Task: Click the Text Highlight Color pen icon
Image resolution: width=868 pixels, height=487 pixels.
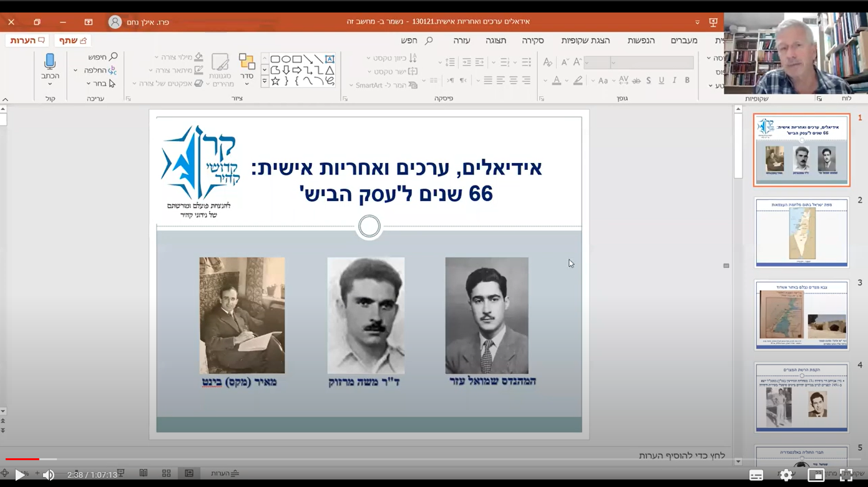Action: pos(578,81)
